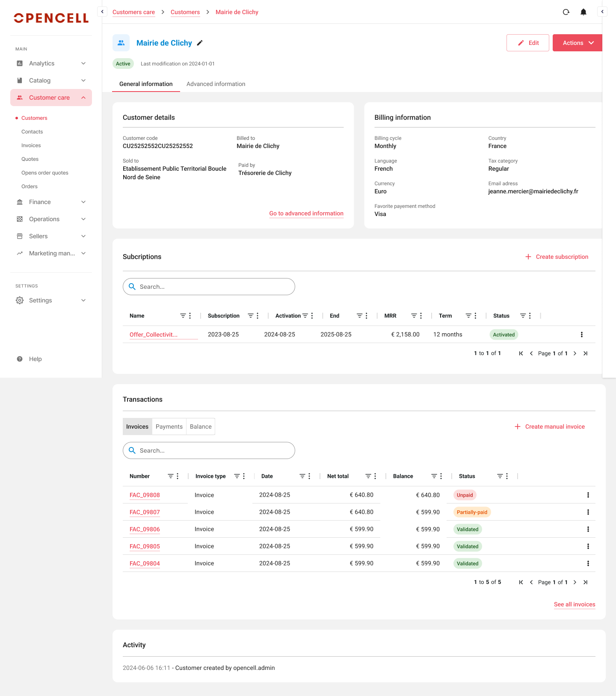Open invoice FAC_09807
Viewport: 616px width, 696px height.
(145, 512)
